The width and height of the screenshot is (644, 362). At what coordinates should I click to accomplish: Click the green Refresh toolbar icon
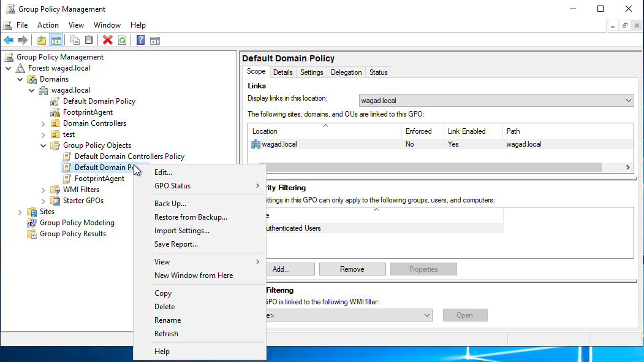(122, 40)
